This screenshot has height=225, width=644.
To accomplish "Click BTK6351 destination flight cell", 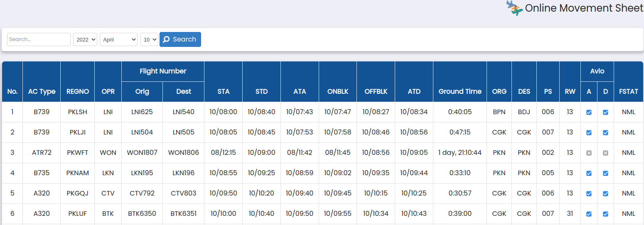I will point(184,214).
